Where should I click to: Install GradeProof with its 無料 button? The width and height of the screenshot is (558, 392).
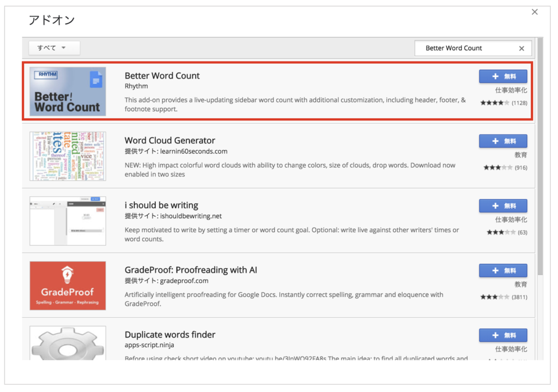click(x=503, y=270)
